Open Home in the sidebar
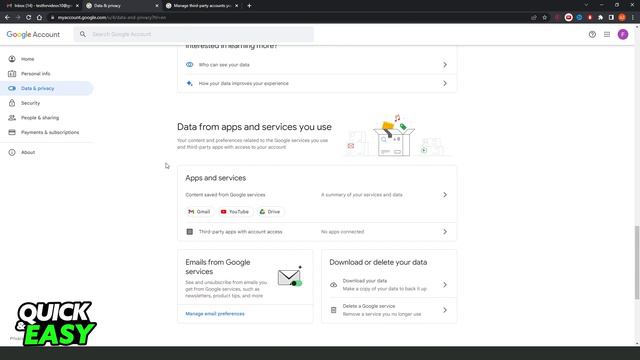The image size is (640, 360). click(x=28, y=59)
